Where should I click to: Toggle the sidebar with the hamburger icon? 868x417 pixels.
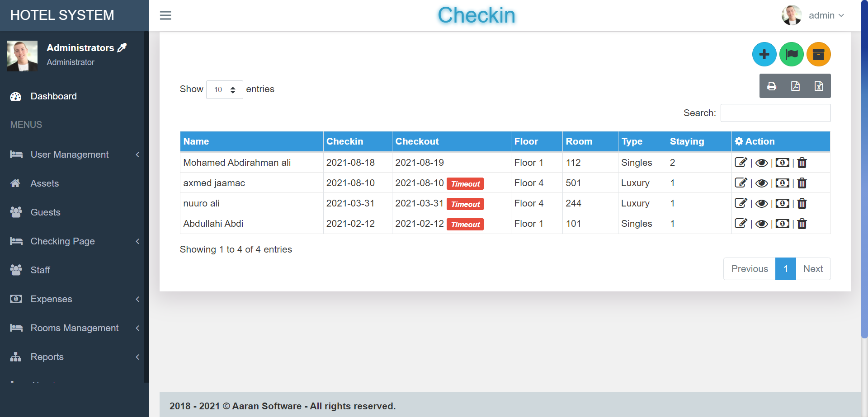165,15
